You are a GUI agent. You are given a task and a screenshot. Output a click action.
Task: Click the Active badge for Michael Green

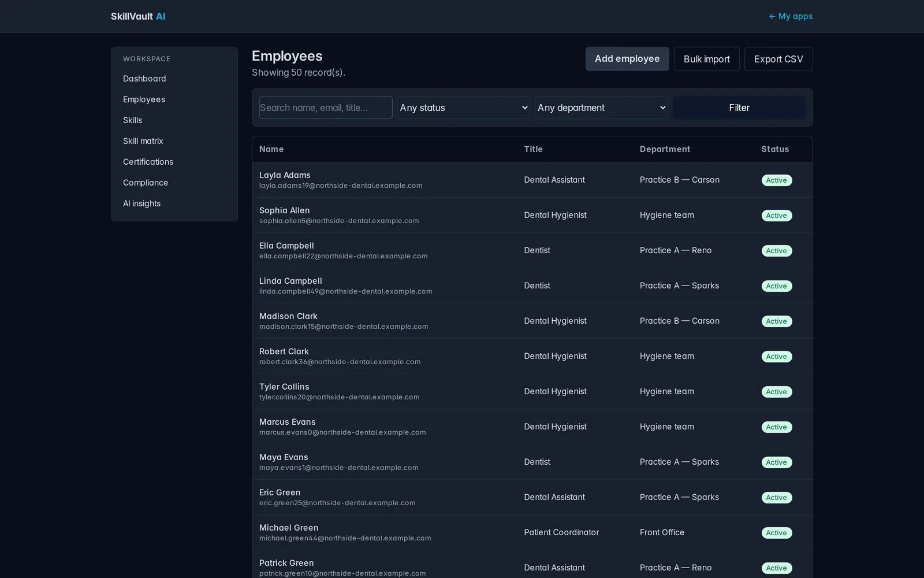pyautogui.click(x=777, y=533)
